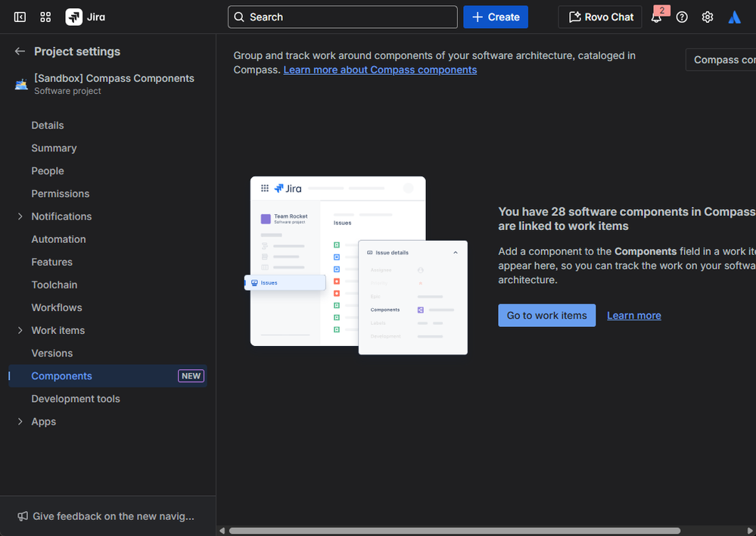
Task: Select the Components settings item
Action: pyautogui.click(x=107, y=376)
